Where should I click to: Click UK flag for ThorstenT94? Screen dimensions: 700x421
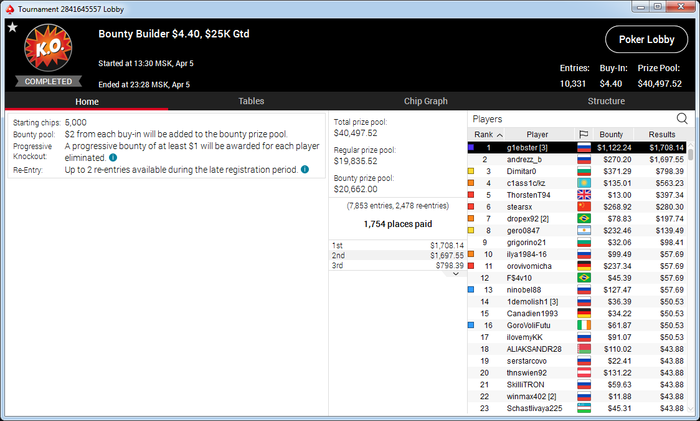[x=583, y=195]
